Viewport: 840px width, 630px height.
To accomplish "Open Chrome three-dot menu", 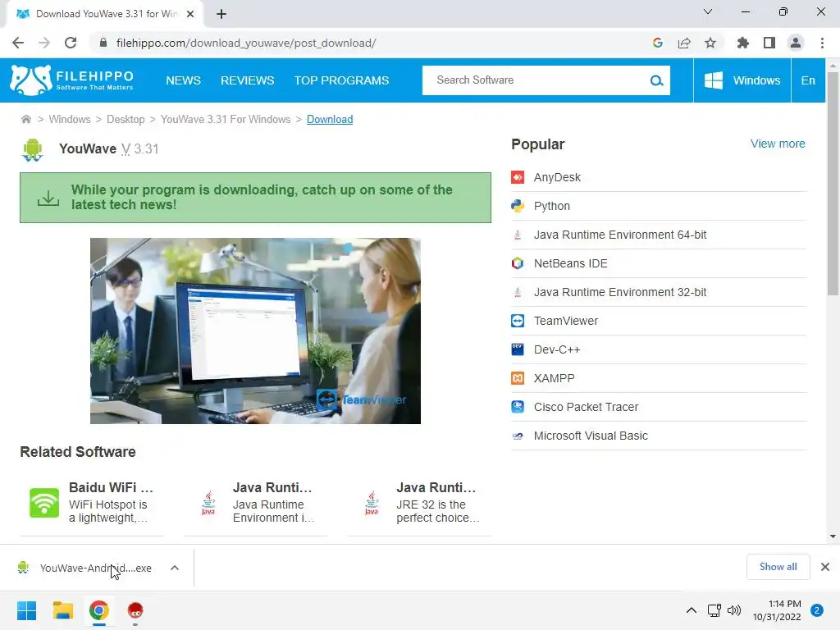I will click(x=822, y=43).
